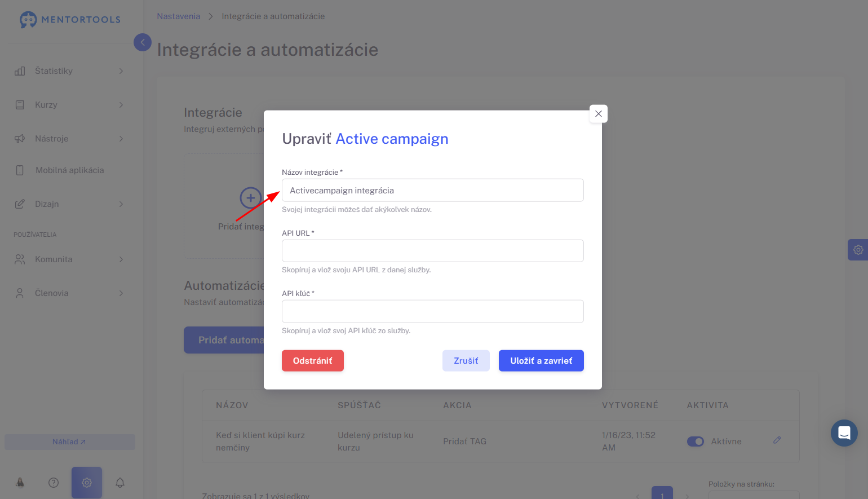Open the Členovia sidebar item
Image resolution: width=868 pixels, height=499 pixels.
pyautogui.click(x=69, y=293)
